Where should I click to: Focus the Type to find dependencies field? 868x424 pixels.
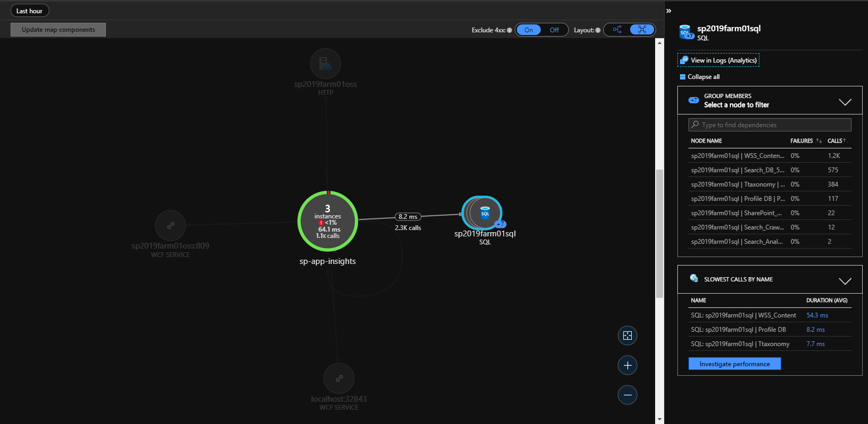770,125
